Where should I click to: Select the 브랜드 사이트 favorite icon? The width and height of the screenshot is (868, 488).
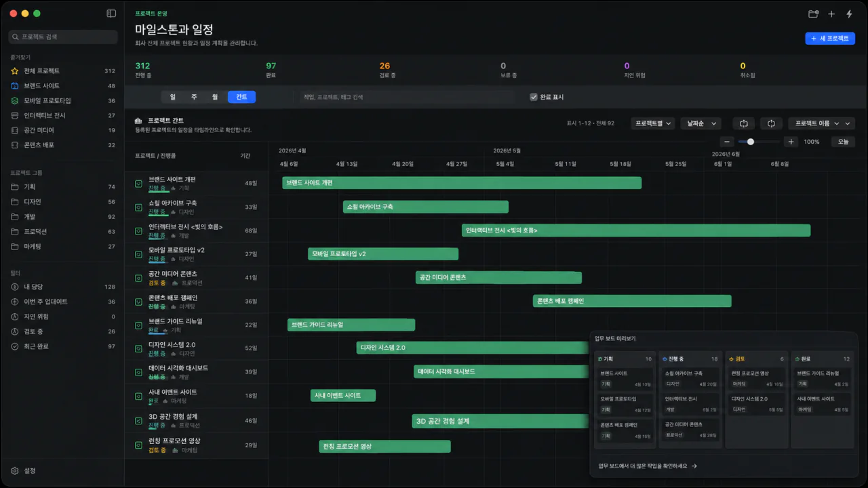pyautogui.click(x=15, y=85)
